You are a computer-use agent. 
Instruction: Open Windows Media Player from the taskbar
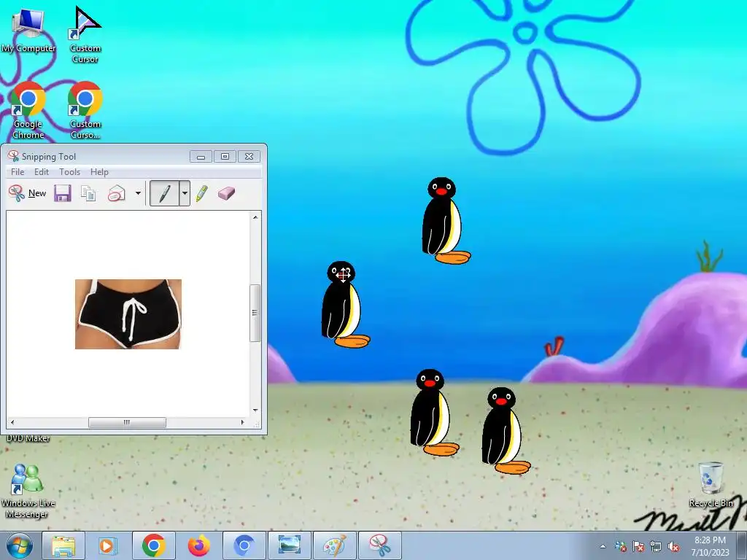(x=107, y=545)
